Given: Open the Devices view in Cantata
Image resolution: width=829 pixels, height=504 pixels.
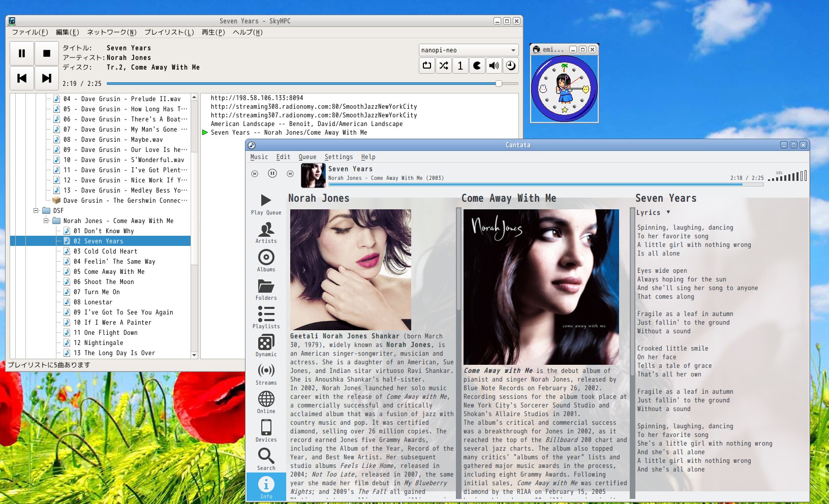Looking at the screenshot, I should (266, 431).
